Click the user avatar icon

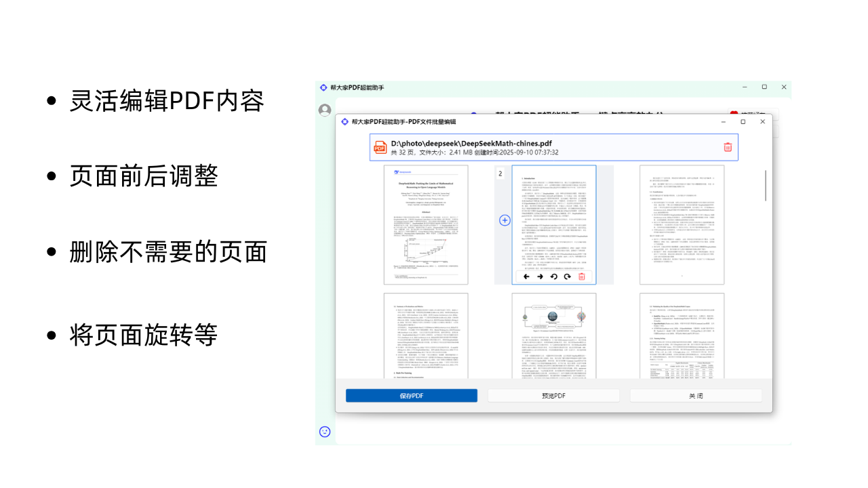coord(325,110)
